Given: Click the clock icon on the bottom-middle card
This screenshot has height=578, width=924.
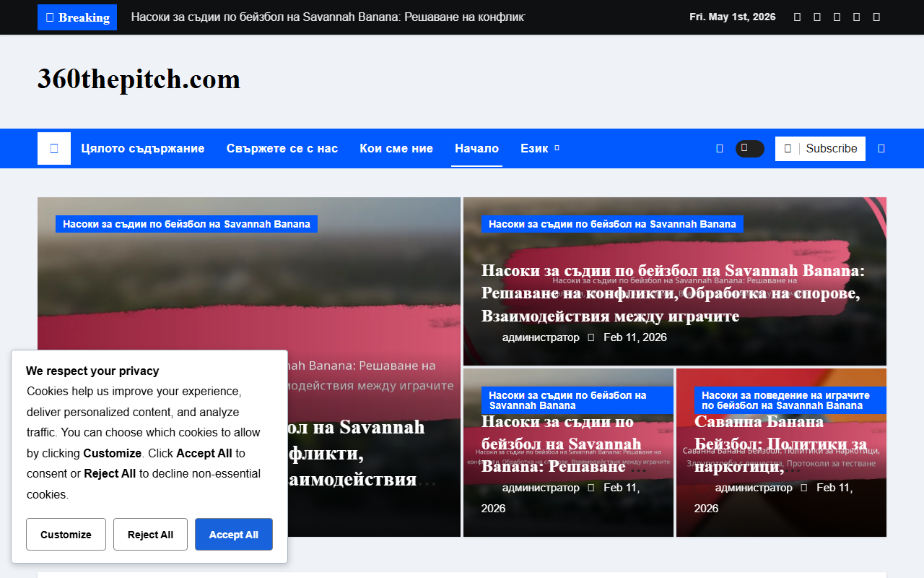Looking at the screenshot, I should 590,488.
